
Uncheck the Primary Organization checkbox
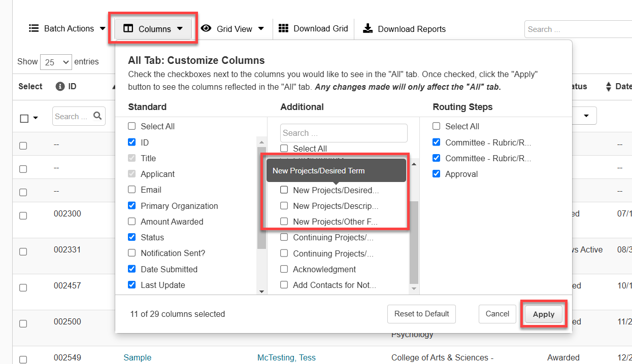click(x=132, y=206)
